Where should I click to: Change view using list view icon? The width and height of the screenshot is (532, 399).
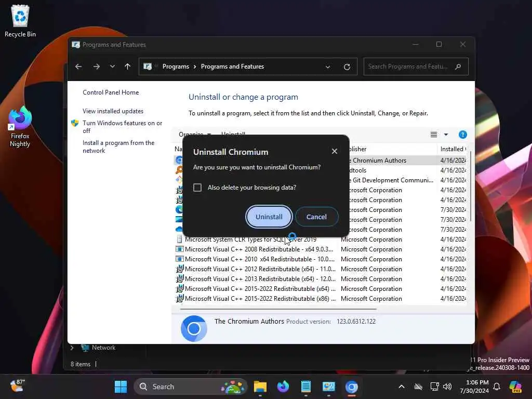434,135
